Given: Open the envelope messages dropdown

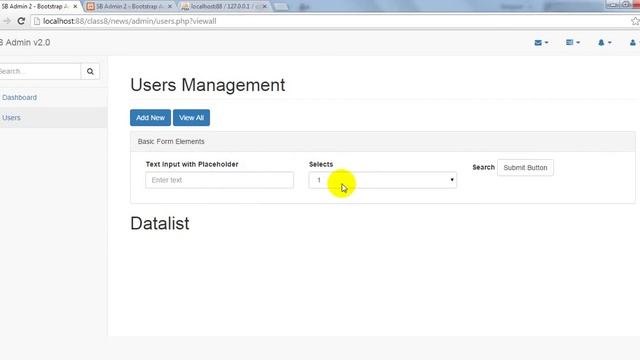Looking at the screenshot, I should click(541, 42).
